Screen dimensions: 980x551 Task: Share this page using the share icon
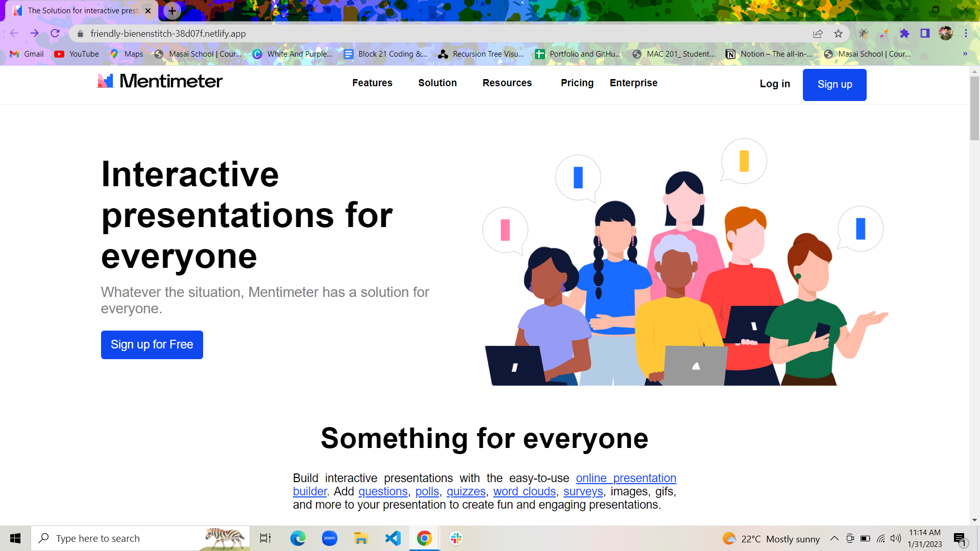tap(818, 34)
